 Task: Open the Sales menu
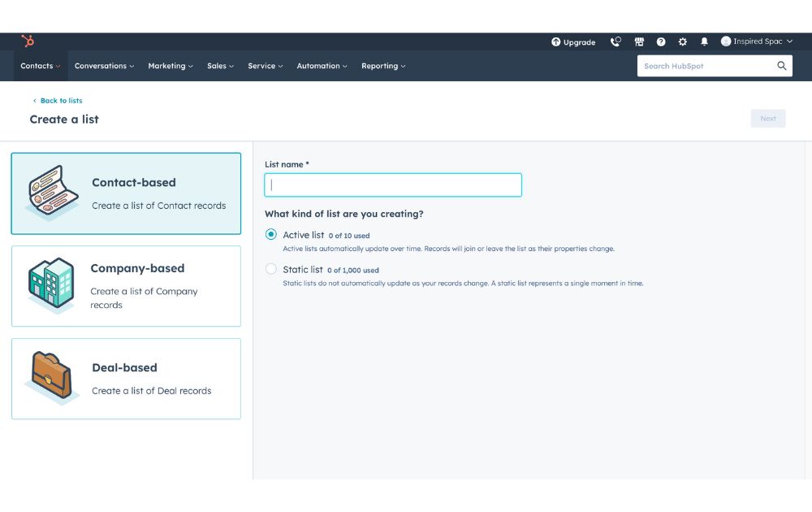coord(220,66)
